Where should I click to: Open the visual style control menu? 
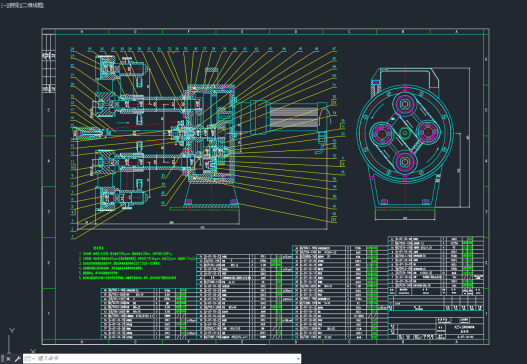pyautogui.click(x=32, y=5)
